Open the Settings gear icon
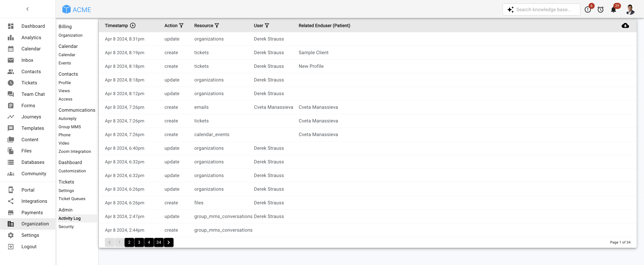 [x=11, y=235]
